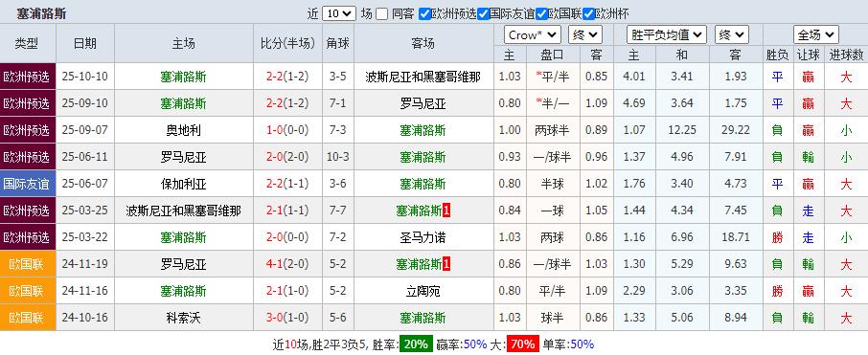The height and width of the screenshot is (355, 868).
Task: Click the 2-1(1-0) score against 立陶宛
Action: [x=287, y=292]
